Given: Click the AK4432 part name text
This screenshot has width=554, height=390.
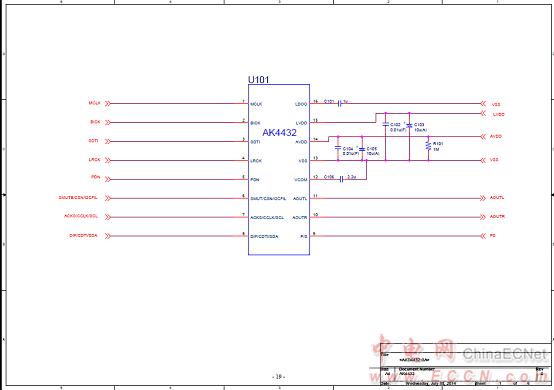Looking at the screenshot, I should pyautogui.click(x=279, y=133).
